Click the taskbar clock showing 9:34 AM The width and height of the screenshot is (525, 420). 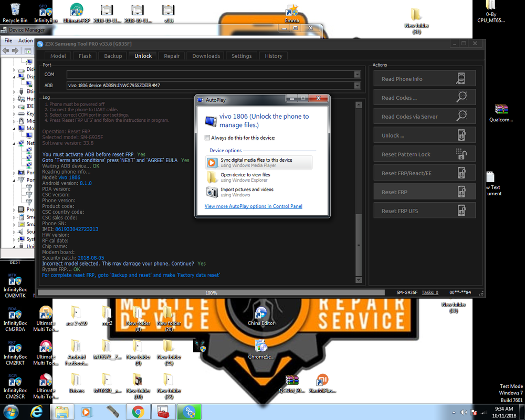(x=504, y=412)
